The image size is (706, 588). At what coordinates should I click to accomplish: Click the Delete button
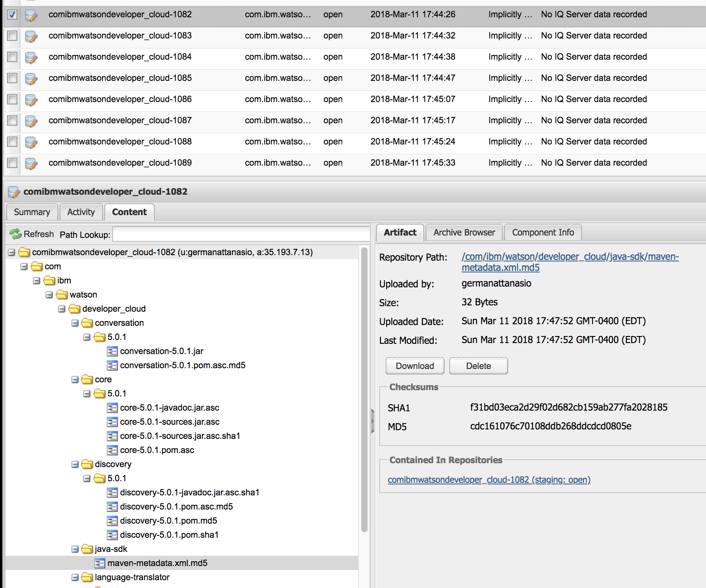[x=479, y=366]
